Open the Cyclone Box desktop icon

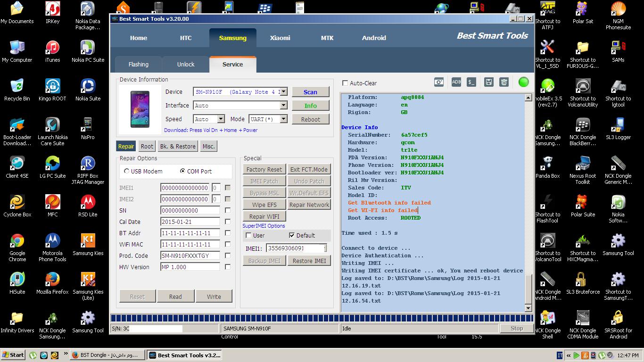[17, 206]
